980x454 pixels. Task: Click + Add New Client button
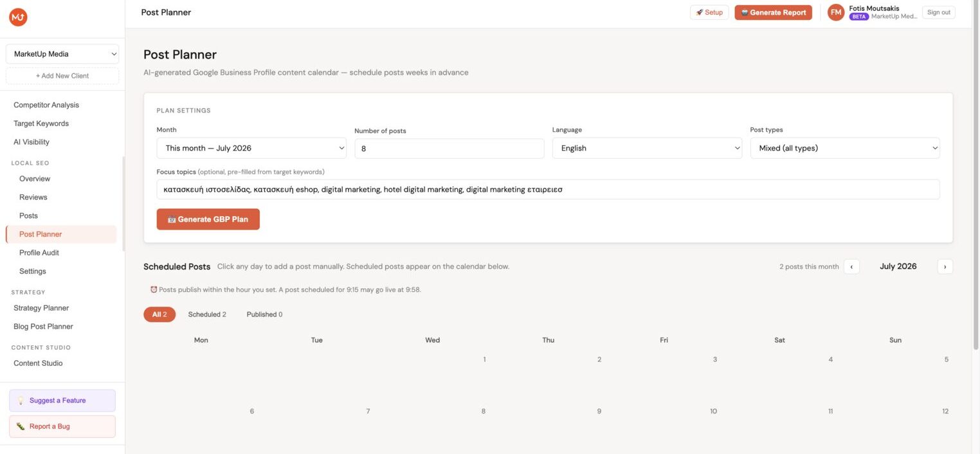point(62,76)
